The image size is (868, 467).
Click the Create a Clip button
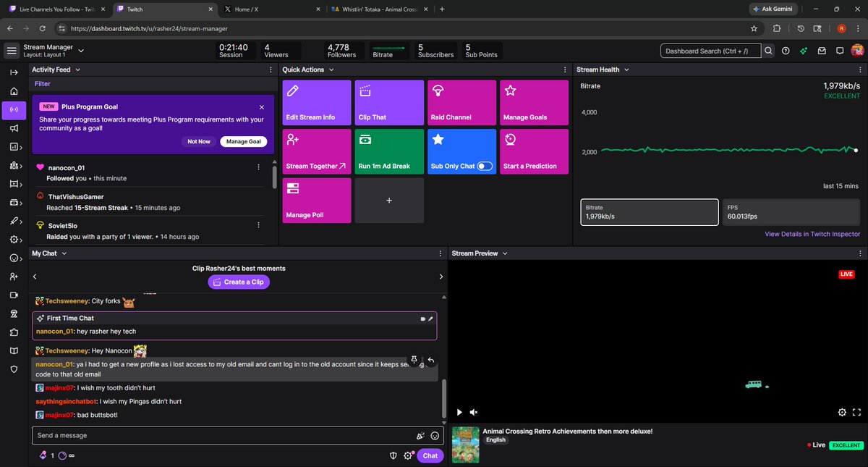tap(239, 282)
